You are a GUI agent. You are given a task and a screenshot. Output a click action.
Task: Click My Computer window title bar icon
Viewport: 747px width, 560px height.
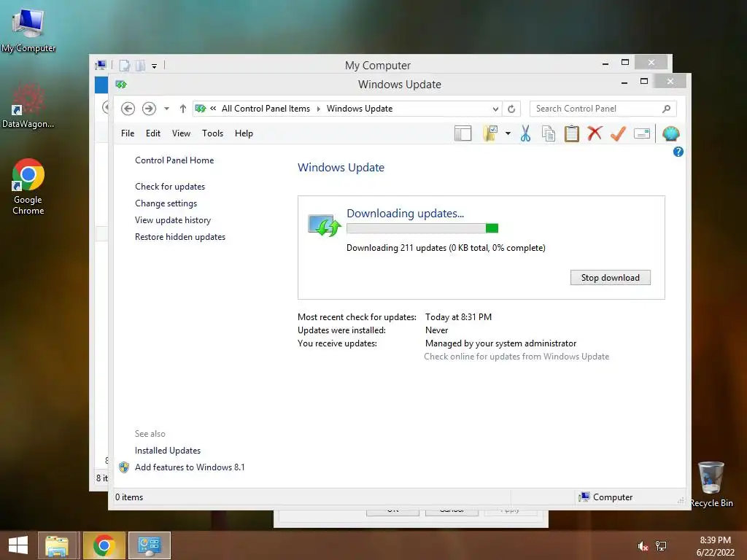pos(101,65)
